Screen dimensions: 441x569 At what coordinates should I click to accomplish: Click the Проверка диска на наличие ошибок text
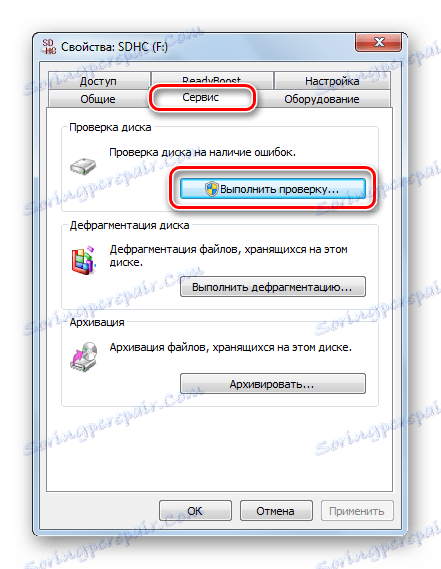pos(203,152)
